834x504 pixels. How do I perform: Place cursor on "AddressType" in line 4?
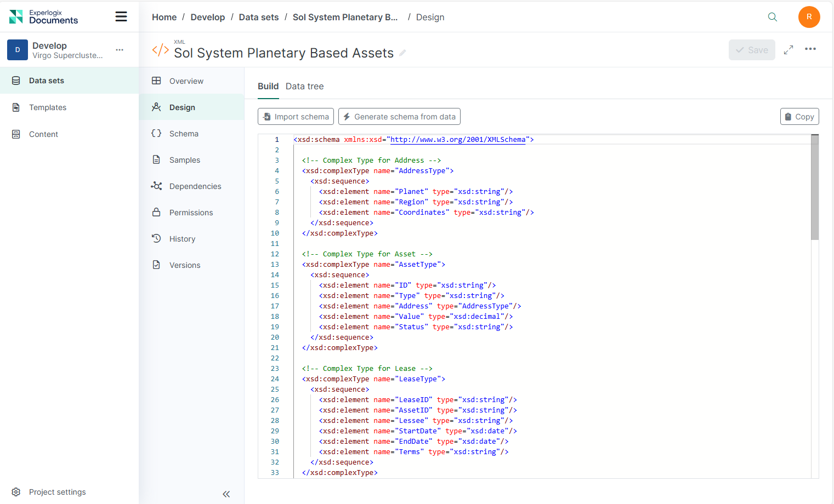pyautogui.click(x=422, y=171)
